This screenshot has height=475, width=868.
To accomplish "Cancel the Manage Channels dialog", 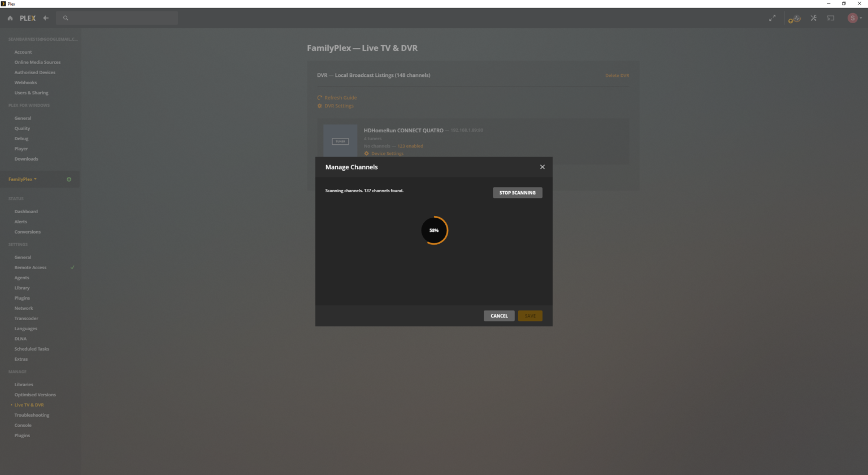I will click(x=499, y=316).
